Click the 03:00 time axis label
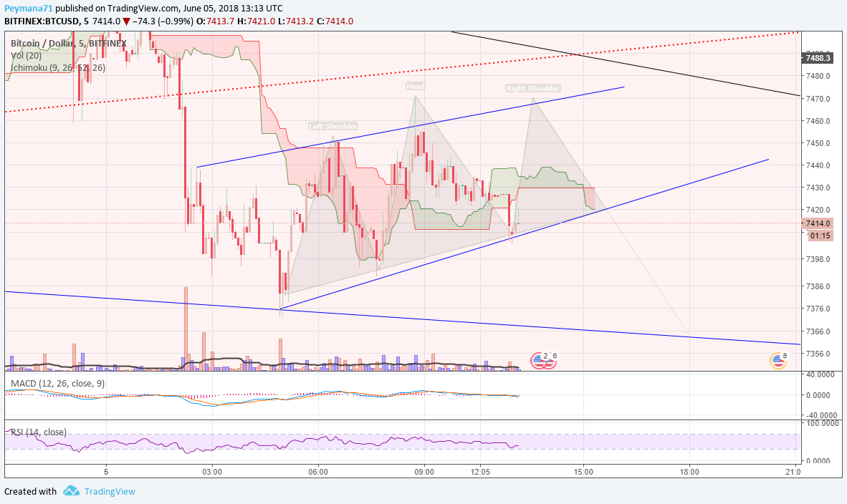Screen dimensions: 847x504 pyautogui.click(x=212, y=472)
